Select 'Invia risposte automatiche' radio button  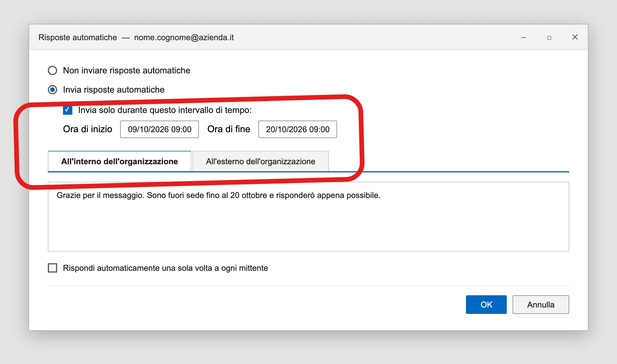(52, 90)
